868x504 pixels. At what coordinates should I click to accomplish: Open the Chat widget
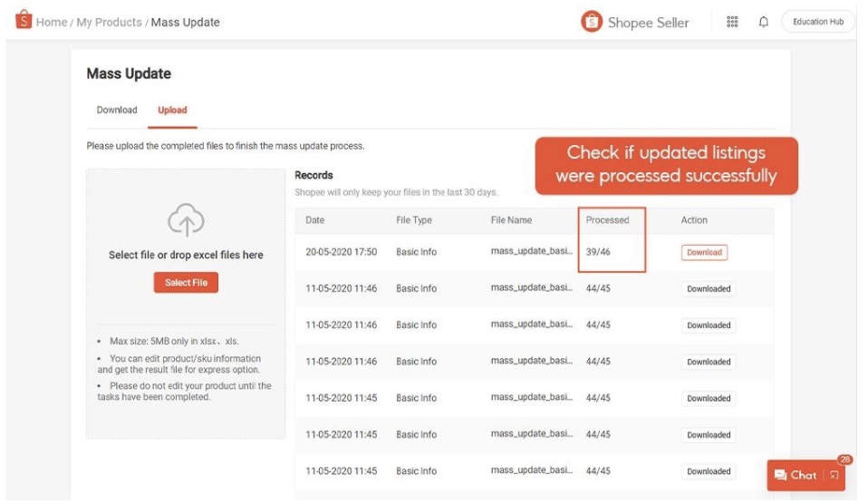click(796, 475)
